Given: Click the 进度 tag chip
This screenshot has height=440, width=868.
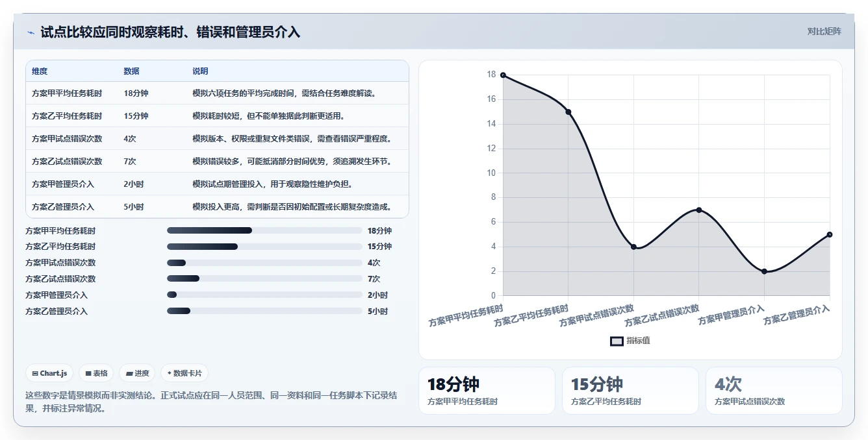Looking at the screenshot, I should tap(137, 373).
